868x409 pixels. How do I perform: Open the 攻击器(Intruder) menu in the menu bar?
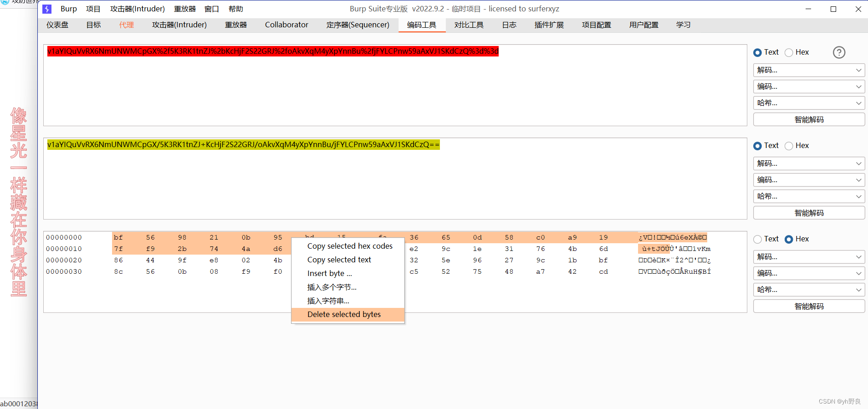[x=138, y=9]
